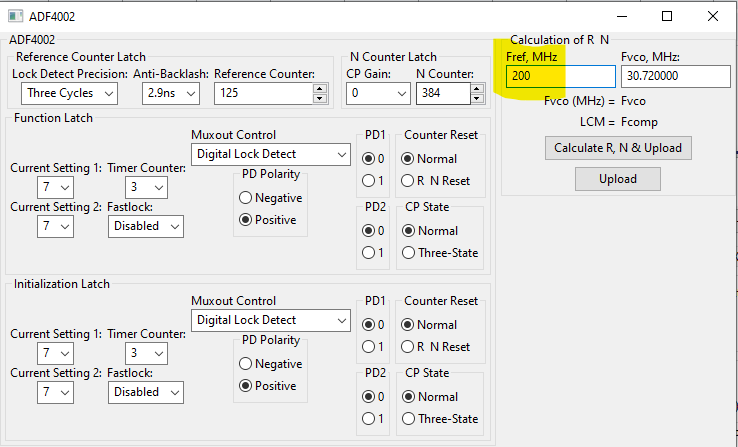Select Normal CP State in Initialization Latch
This screenshot has width=738, height=447.
430,397
